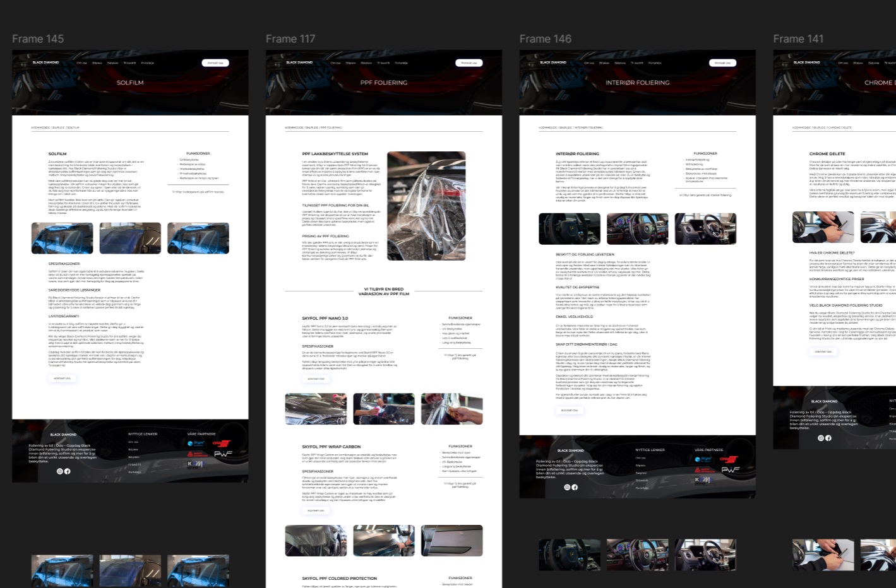Viewport: 896px width, 588px height.
Task: Click the SKYFOL PPF NANO 3.0 heading
Action: 325,319
